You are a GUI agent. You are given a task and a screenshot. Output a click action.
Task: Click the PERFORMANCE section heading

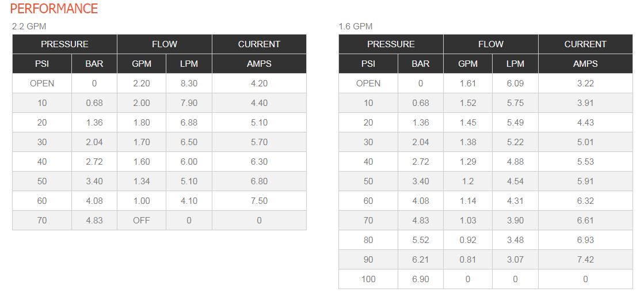click(x=54, y=9)
